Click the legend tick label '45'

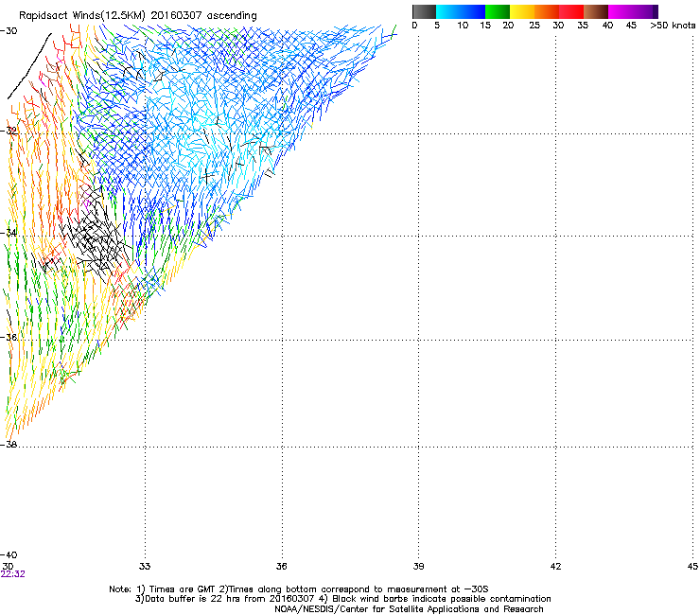click(x=631, y=26)
